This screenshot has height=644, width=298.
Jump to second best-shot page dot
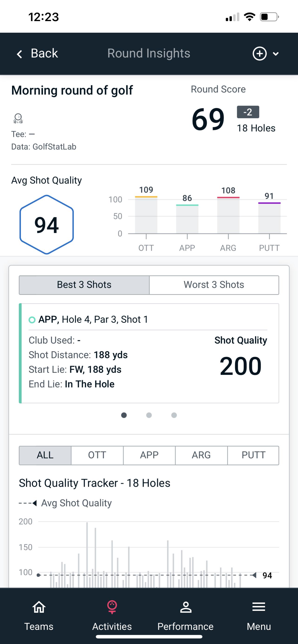tap(149, 415)
